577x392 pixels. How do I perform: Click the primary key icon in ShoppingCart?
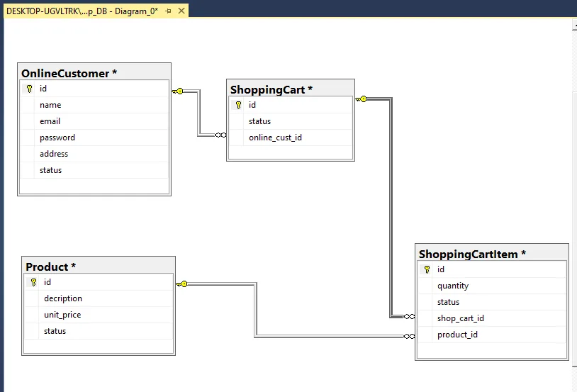pos(238,105)
